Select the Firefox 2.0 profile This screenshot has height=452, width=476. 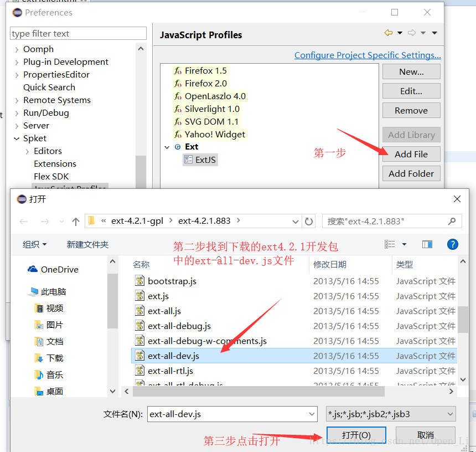(x=200, y=83)
